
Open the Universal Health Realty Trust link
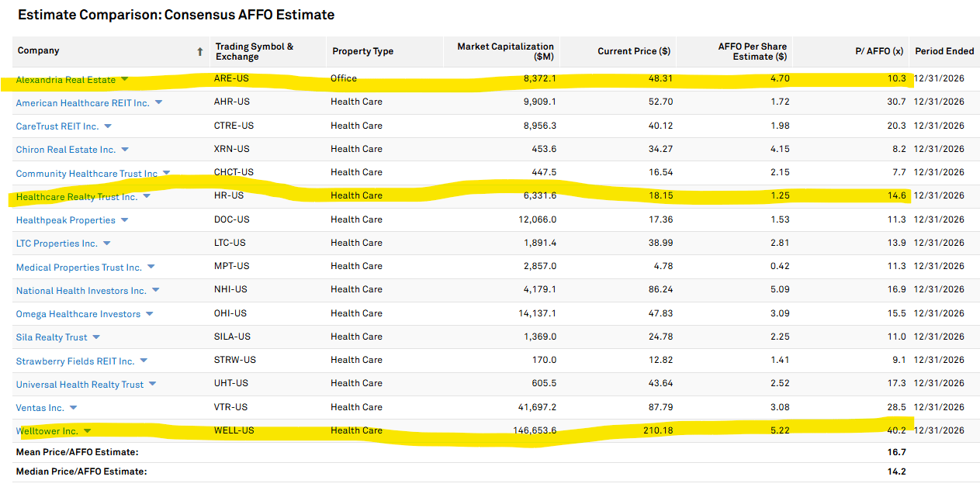click(x=79, y=385)
